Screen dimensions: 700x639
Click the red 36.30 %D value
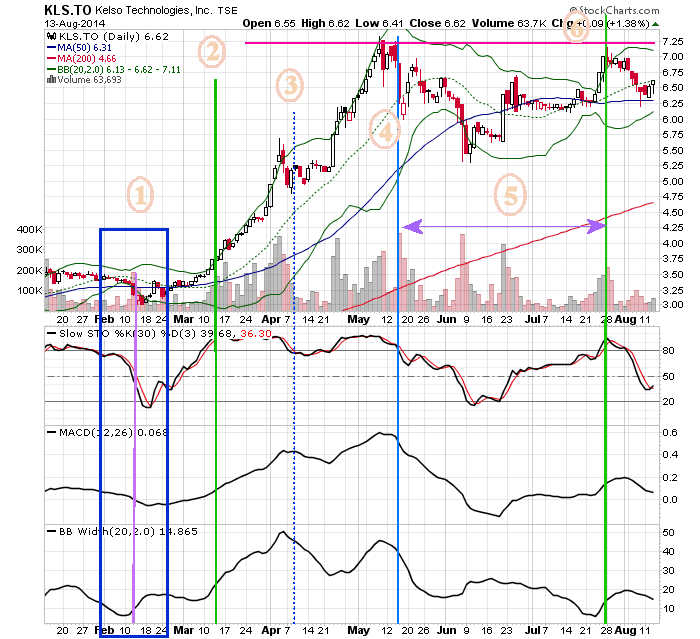tap(256, 334)
